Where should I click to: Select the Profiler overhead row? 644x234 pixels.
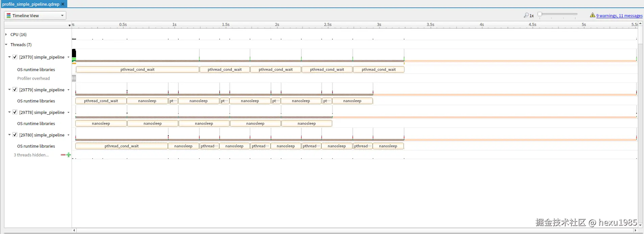coord(33,78)
